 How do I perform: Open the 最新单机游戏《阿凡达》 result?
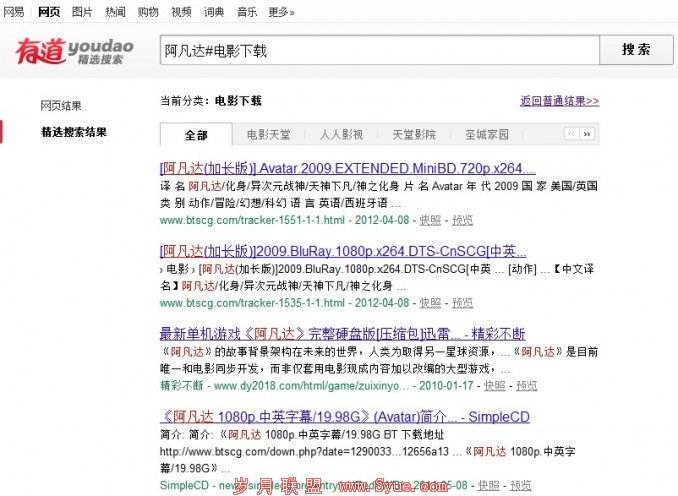pyautogui.click(x=342, y=333)
